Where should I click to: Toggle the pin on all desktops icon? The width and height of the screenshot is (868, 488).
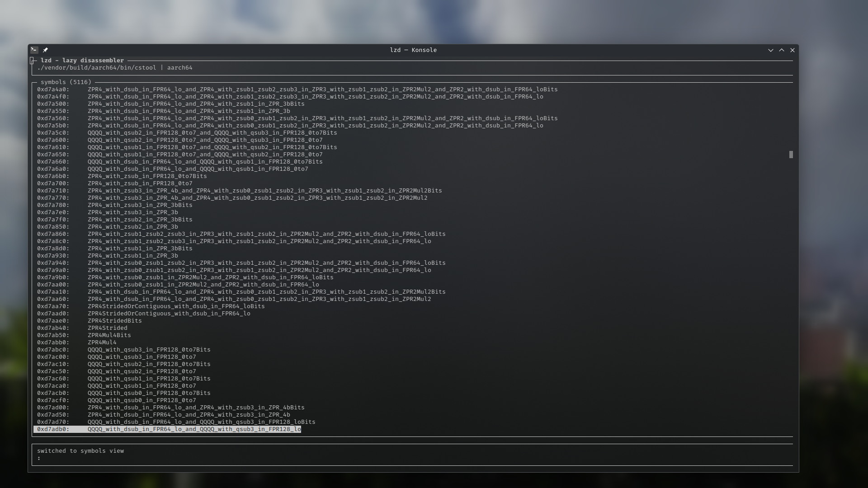[45, 50]
